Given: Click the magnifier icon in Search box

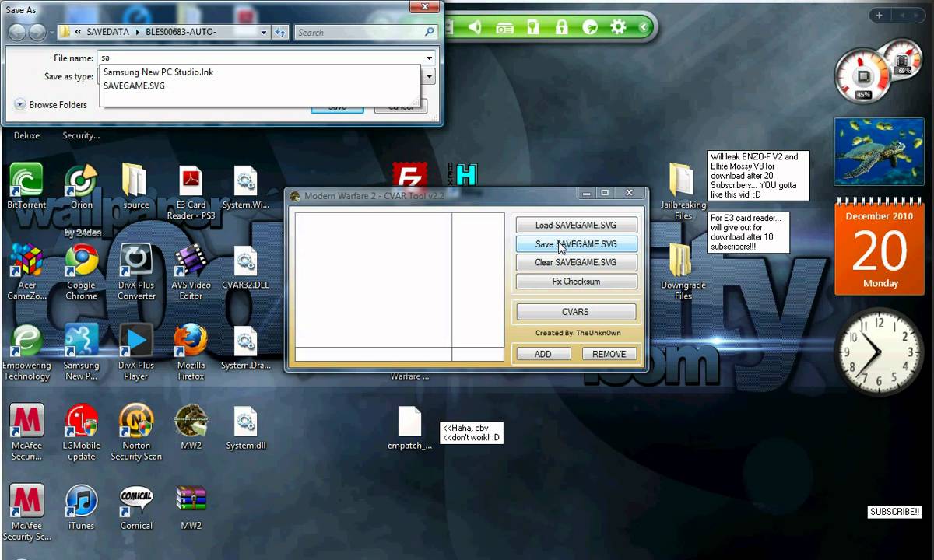Looking at the screenshot, I should (x=429, y=32).
